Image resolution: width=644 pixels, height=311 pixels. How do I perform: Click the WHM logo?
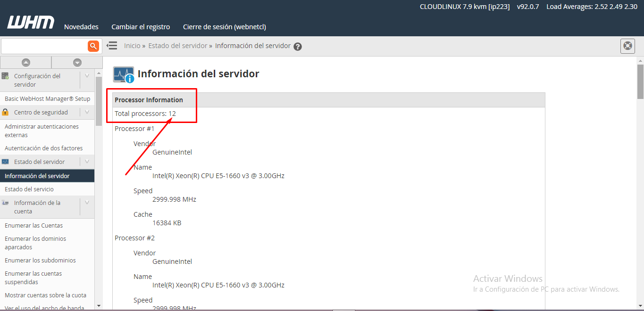[x=31, y=22]
